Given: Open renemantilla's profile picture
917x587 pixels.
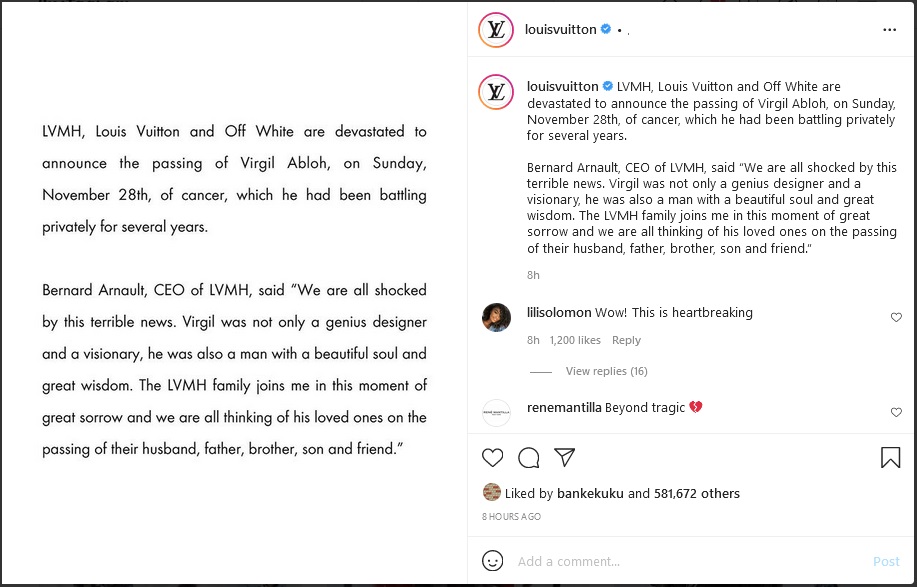Looking at the screenshot, I should [x=496, y=412].
